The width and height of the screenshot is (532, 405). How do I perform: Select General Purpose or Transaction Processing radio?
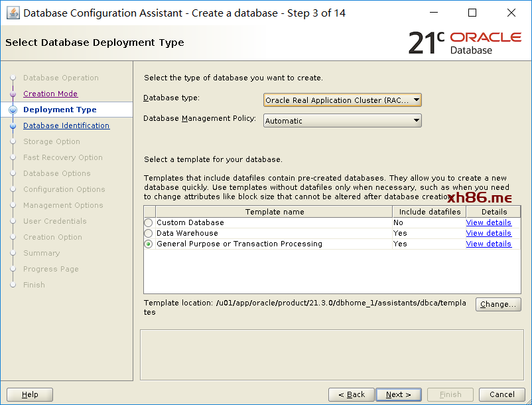(149, 244)
